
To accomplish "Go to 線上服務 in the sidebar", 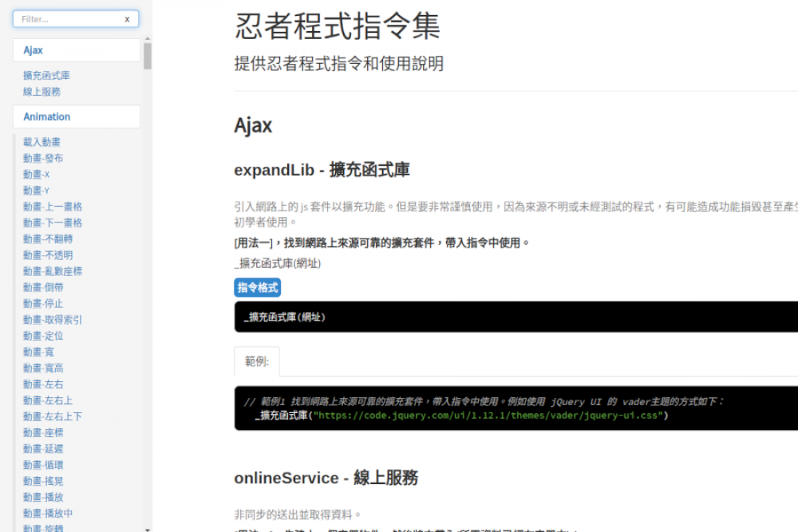I will click(x=41, y=92).
